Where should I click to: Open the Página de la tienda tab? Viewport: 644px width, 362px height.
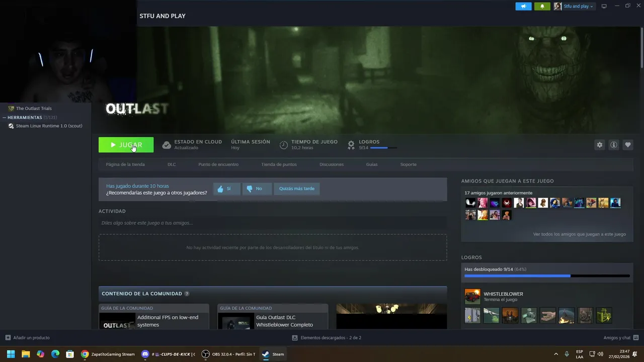coord(125,164)
